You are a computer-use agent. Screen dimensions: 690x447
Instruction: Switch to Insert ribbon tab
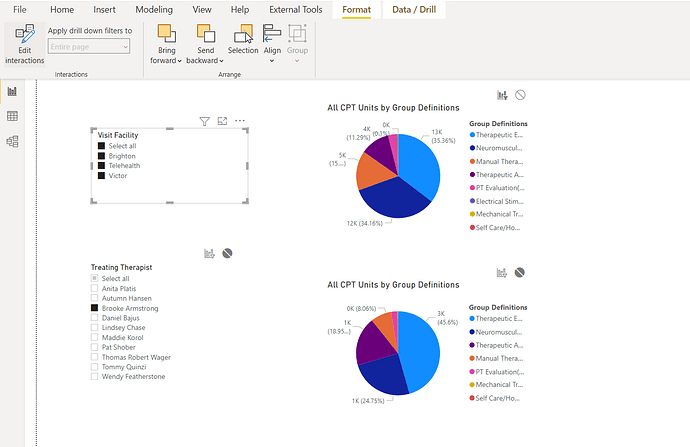(104, 10)
